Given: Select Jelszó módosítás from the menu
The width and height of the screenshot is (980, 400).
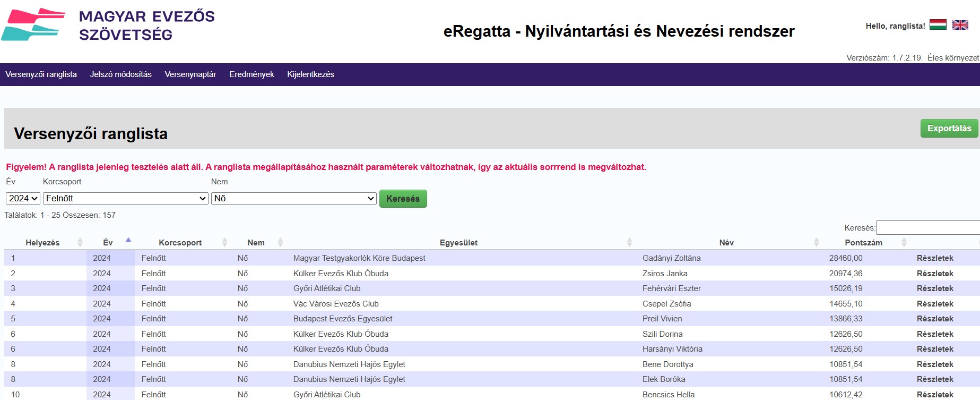Looking at the screenshot, I should pos(120,74).
